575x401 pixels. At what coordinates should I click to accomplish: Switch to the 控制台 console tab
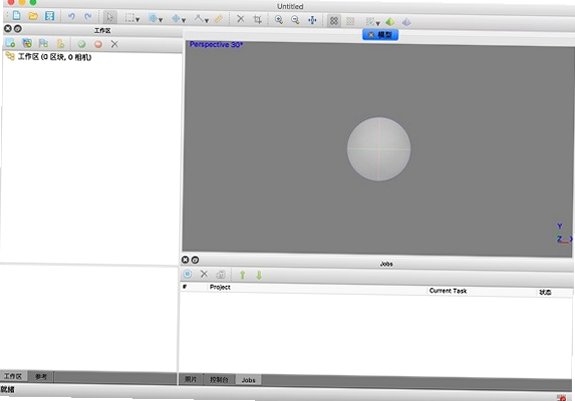tap(219, 380)
